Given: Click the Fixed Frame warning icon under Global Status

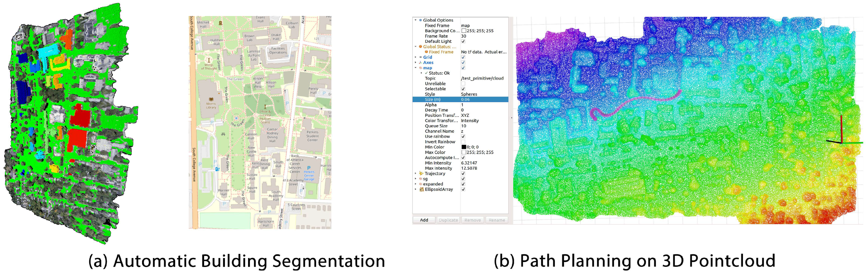Looking at the screenshot, I should (426, 52).
